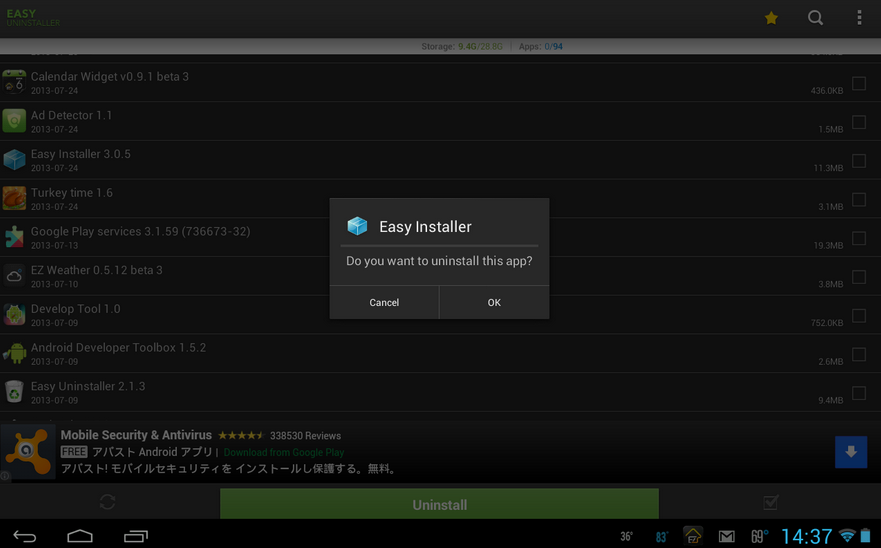Tap the 11.3MB size of Easy Installer
Viewport: 881px width, 548px height.
click(828, 168)
